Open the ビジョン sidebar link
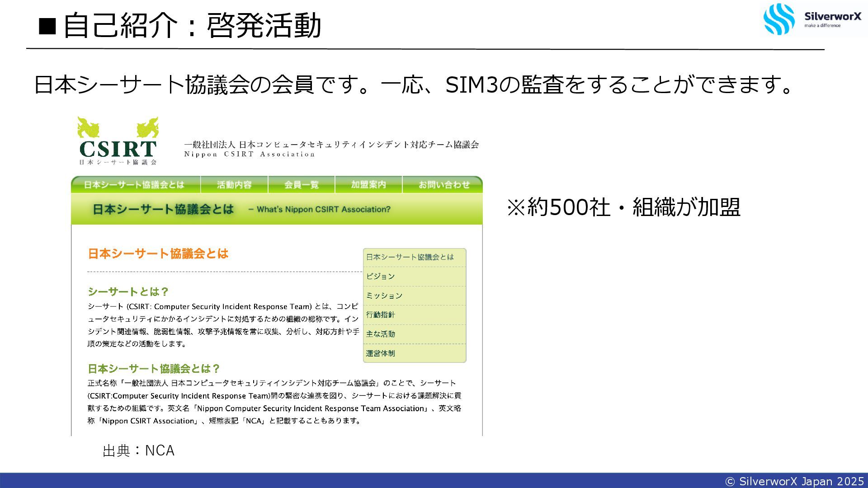The image size is (868, 488). (380, 277)
